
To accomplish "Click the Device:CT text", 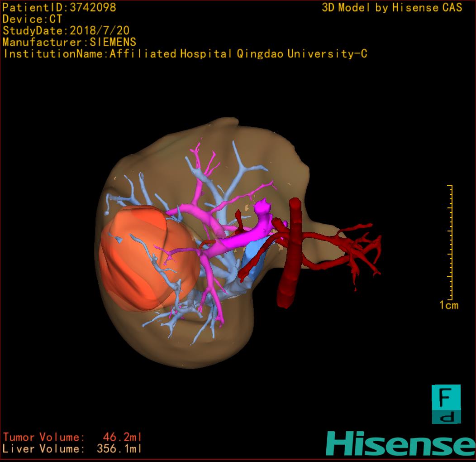I will pos(32,19).
